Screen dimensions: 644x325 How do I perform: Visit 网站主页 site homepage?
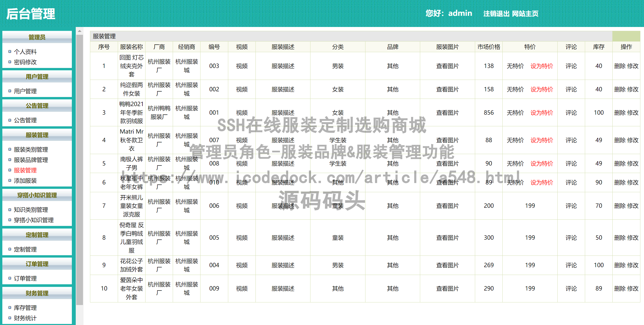pyautogui.click(x=525, y=14)
